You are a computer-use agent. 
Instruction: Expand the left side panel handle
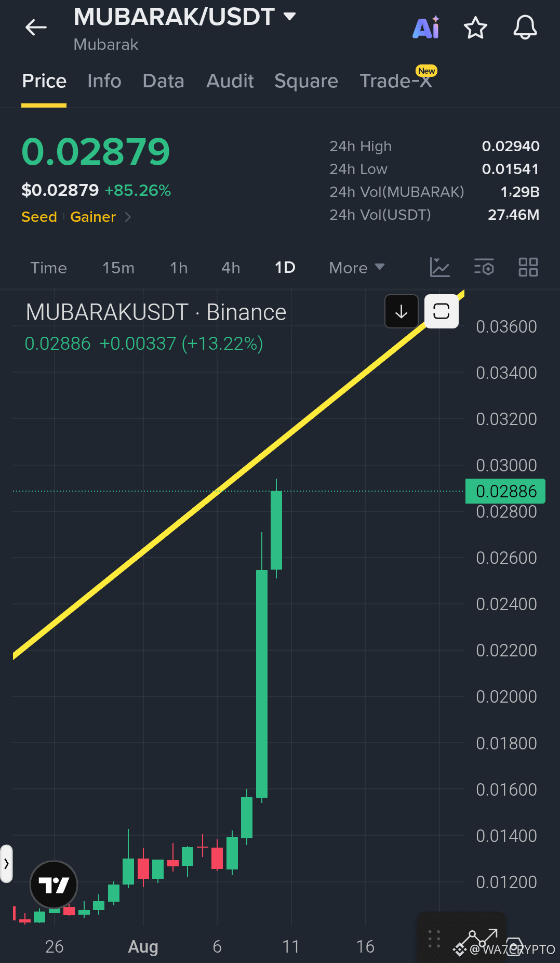coord(6,864)
